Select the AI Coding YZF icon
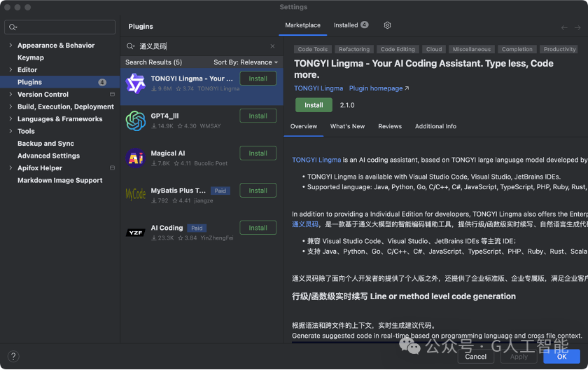Screen dimensions: 588x370 pyautogui.click(x=135, y=233)
